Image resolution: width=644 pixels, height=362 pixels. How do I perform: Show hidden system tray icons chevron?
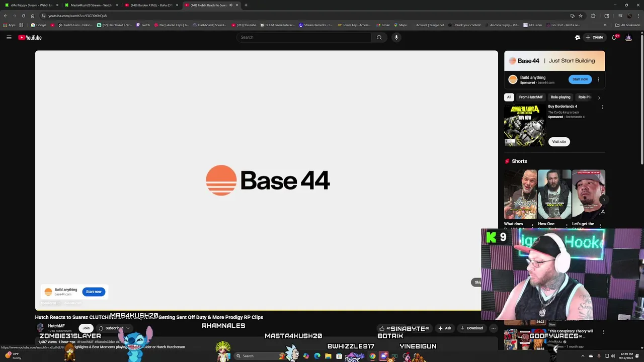583,356
